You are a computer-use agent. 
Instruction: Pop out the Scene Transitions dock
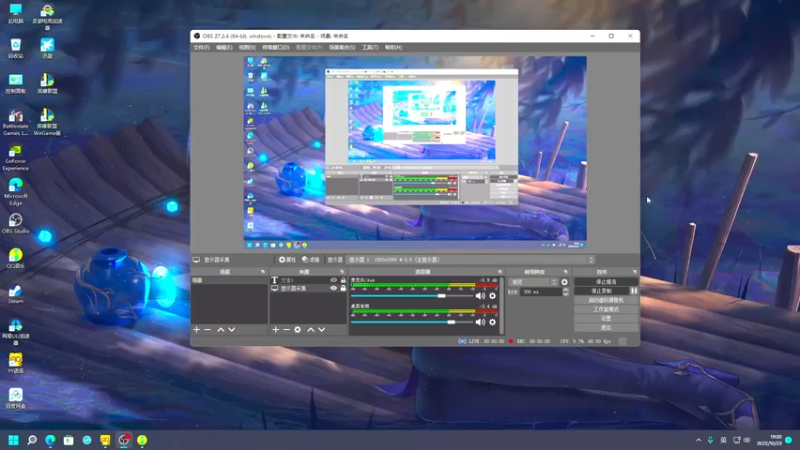click(565, 272)
